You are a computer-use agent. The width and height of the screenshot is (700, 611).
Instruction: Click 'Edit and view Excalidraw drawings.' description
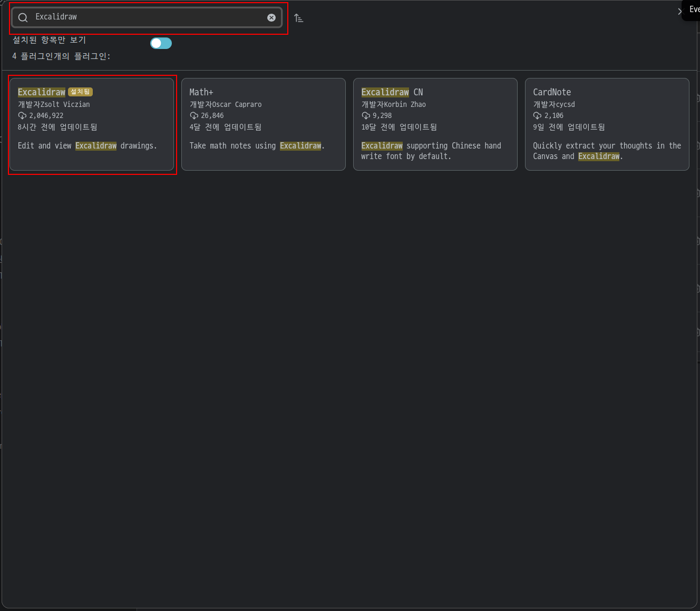pyautogui.click(x=87, y=146)
